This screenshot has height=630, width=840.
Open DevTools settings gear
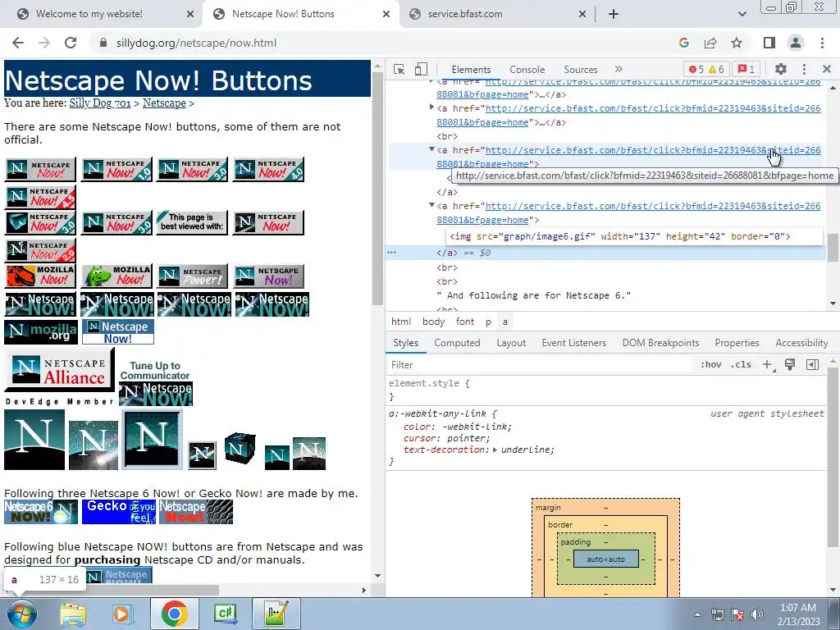[781, 69]
